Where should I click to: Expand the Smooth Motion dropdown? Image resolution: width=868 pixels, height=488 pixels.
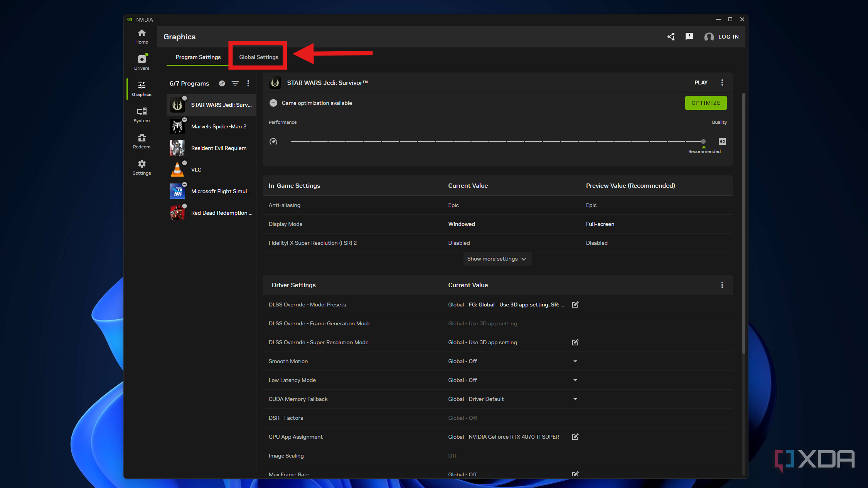(575, 361)
